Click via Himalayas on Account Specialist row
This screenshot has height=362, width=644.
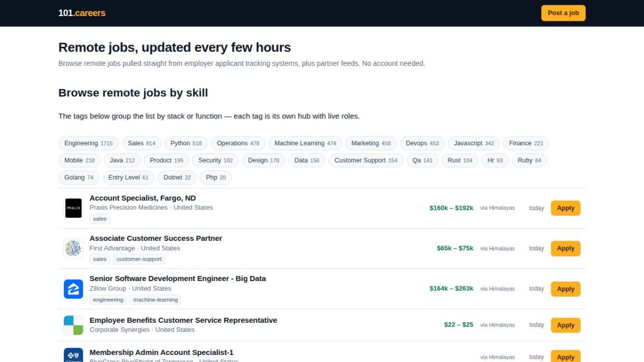point(497,208)
